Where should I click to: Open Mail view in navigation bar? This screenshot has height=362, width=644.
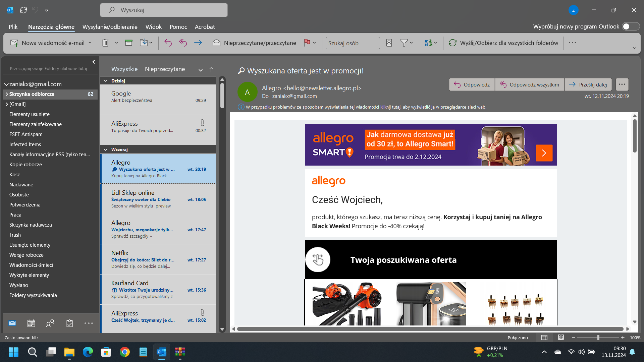(12, 323)
